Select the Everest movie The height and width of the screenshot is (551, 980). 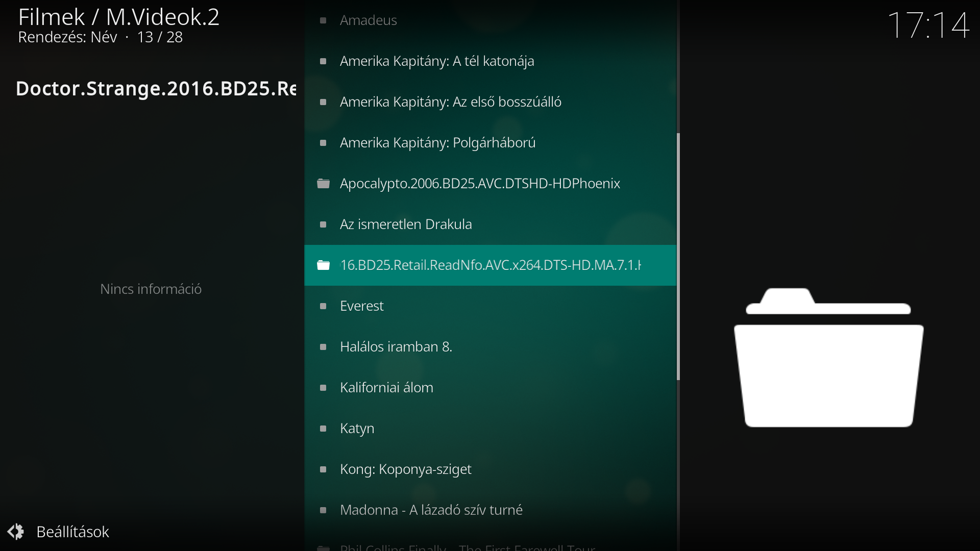click(x=490, y=306)
